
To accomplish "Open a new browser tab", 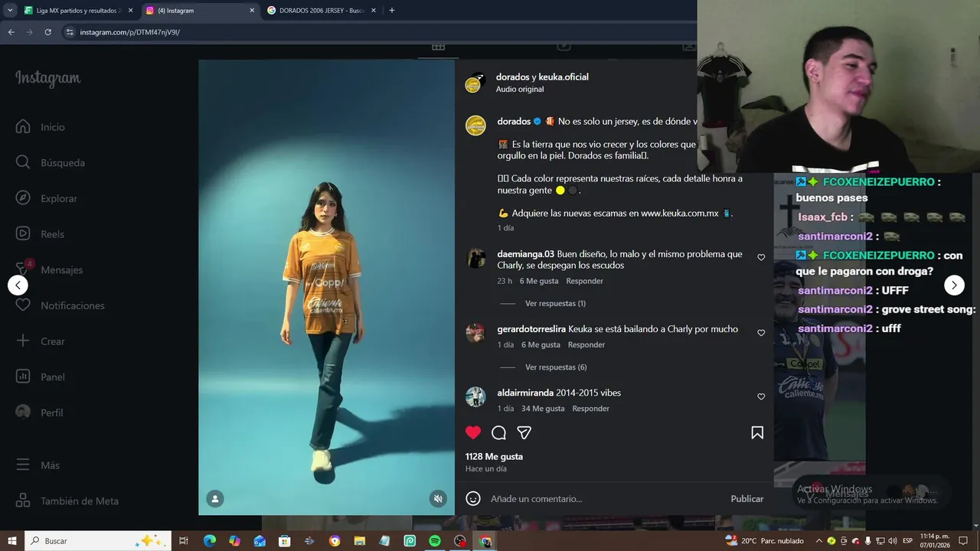I will coord(392,11).
